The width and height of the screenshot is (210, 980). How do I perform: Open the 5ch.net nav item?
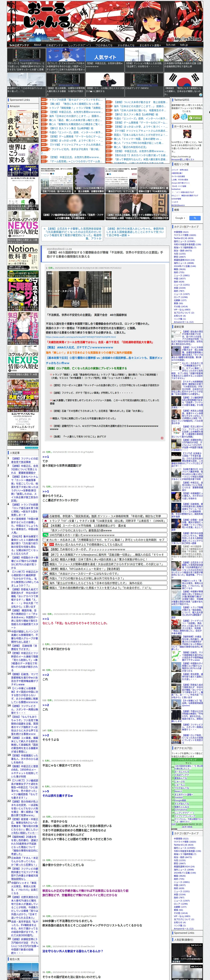point(170,45)
